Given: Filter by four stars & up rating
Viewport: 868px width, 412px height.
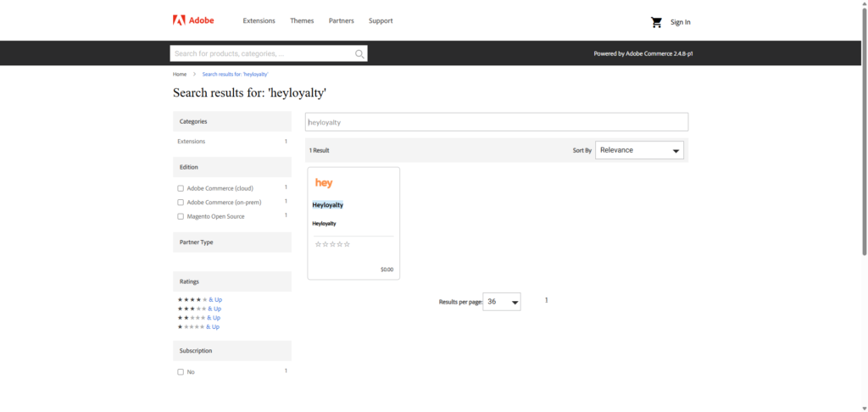Looking at the screenshot, I should [199, 299].
